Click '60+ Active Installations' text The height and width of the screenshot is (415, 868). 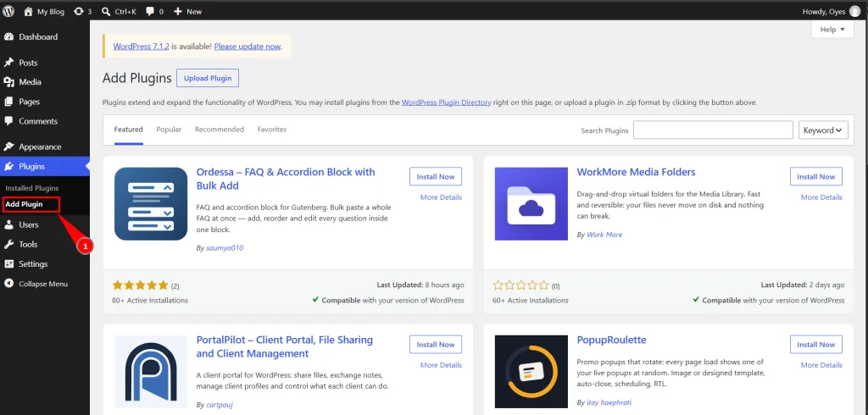coord(531,301)
